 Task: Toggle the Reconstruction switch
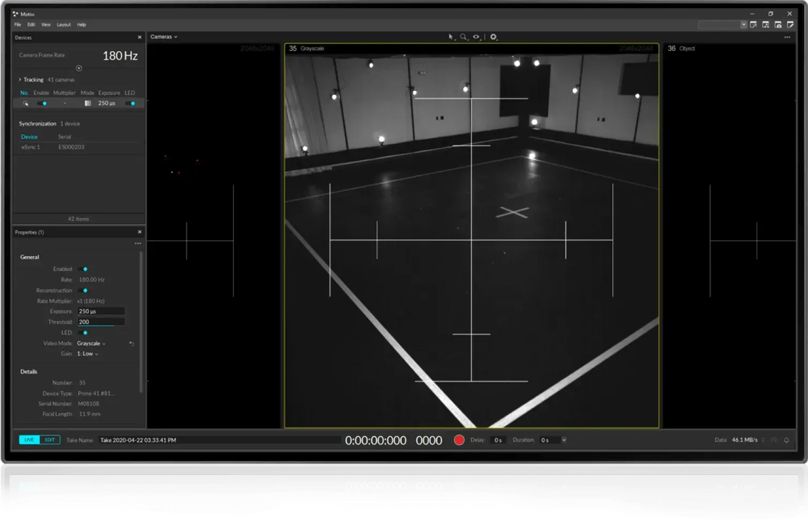pyautogui.click(x=83, y=290)
